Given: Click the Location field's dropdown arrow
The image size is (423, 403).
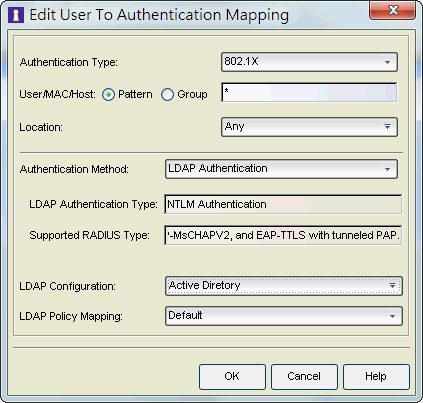Looking at the screenshot, I should pyautogui.click(x=387, y=127).
